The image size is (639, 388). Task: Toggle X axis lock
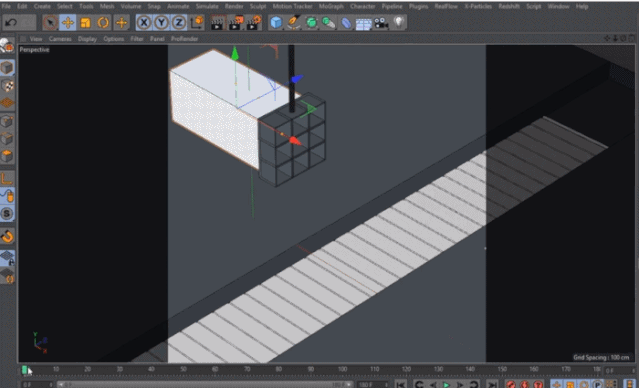pos(144,22)
